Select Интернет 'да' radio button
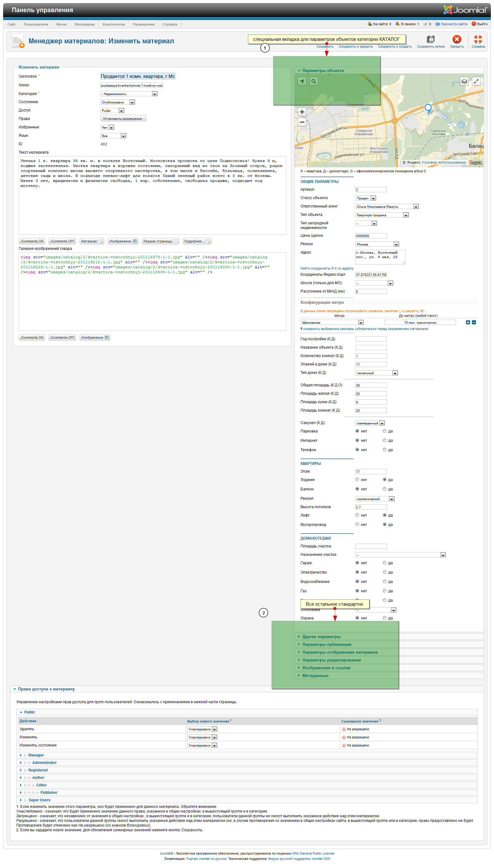 point(384,441)
